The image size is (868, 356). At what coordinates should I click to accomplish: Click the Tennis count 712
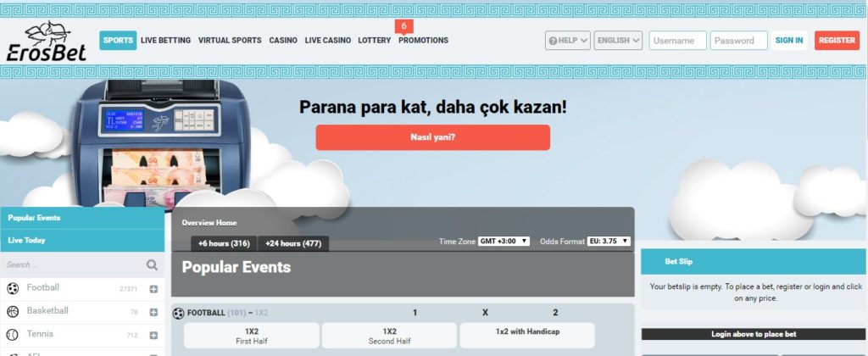pos(132,336)
